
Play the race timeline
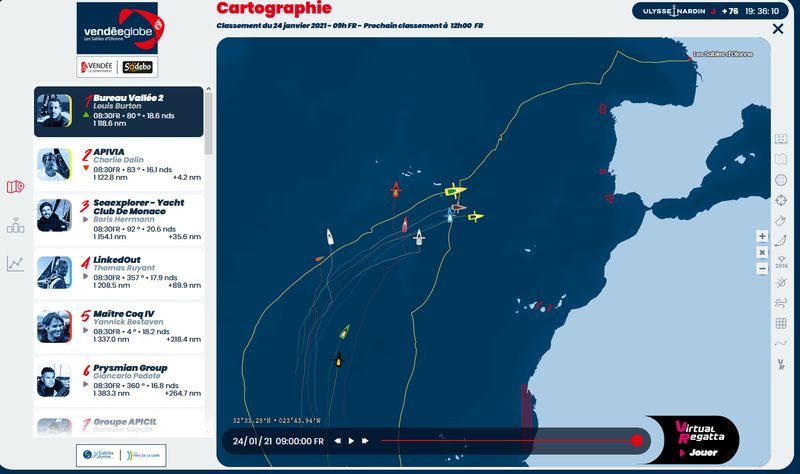click(x=351, y=441)
